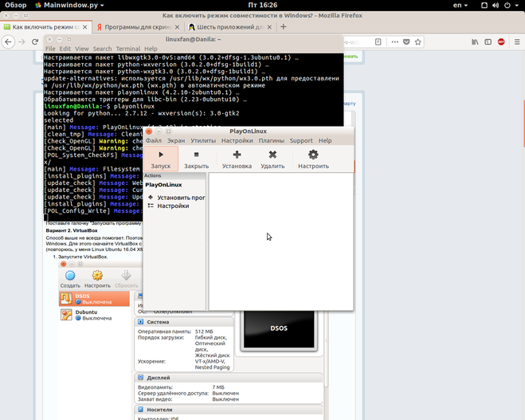525x420 pixels.
Task: Click the Удалить cross icon in PlayOnLinux
Action: tap(272, 155)
